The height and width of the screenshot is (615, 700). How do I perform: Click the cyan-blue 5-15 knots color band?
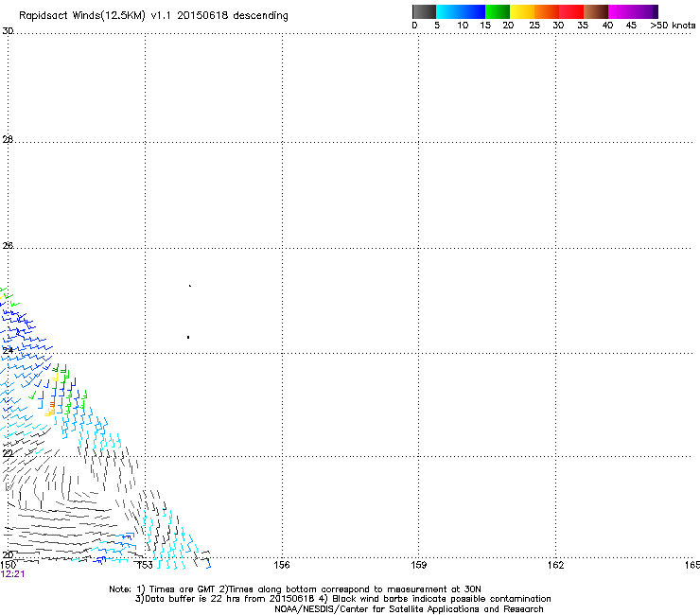coord(461,11)
